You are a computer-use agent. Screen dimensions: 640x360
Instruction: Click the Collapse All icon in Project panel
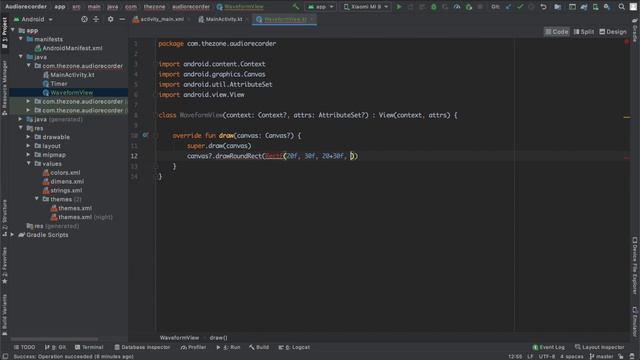[x=96, y=19]
